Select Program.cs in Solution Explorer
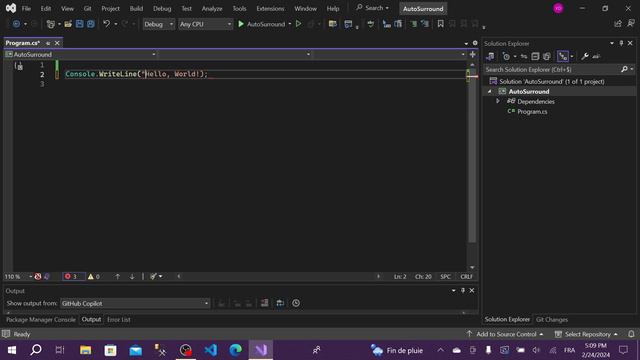Image resolution: width=640 pixels, height=360 pixels. pyautogui.click(x=532, y=111)
